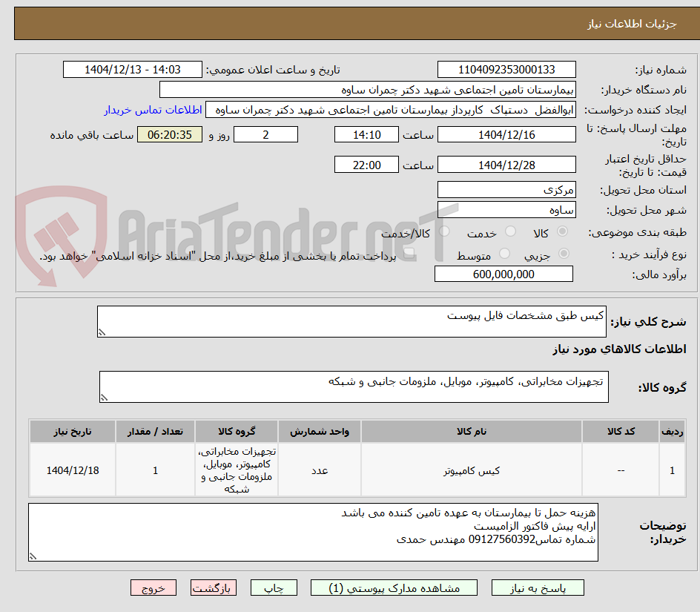Open مشاهده مدارک پیوستی (1) attachments
700x612 pixels.
(x=394, y=588)
